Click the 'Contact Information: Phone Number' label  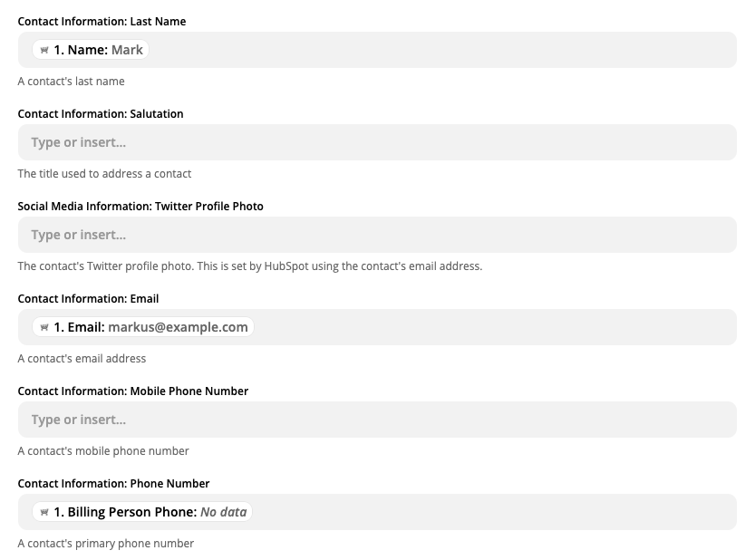tap(113, 484)
